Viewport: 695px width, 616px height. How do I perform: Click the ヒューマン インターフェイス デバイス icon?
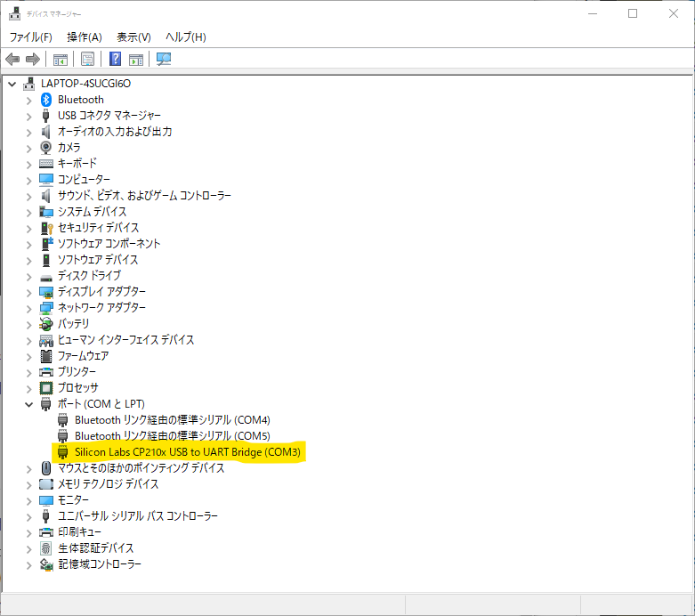click(46, 341)
